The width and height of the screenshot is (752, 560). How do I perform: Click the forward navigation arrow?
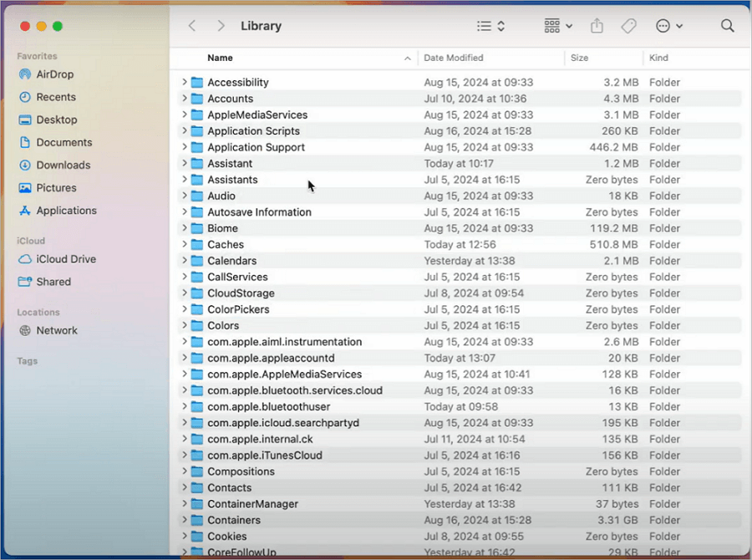point(221,26)
